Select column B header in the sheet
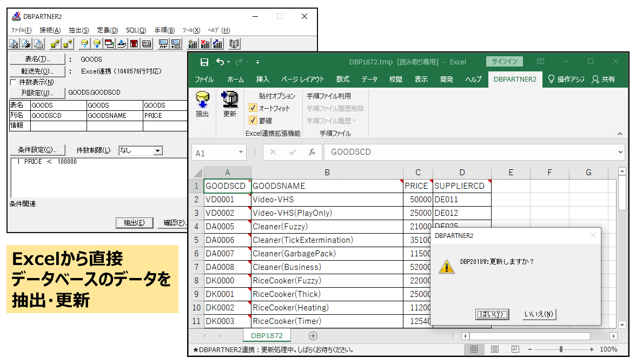 tap(327, 173)
